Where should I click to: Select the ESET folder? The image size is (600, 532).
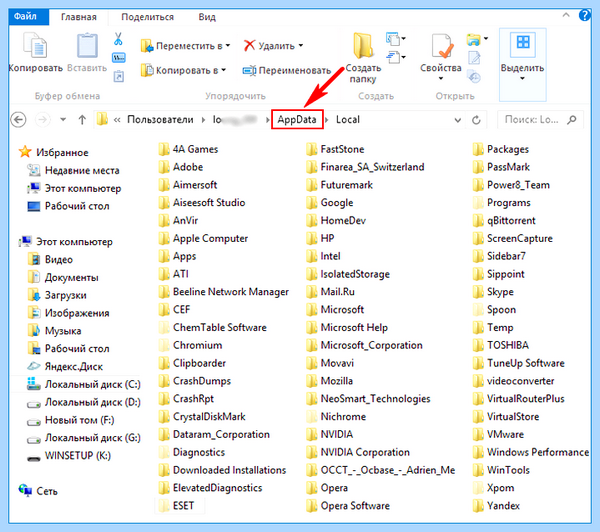pyautogui.click(x=177, y=506)
